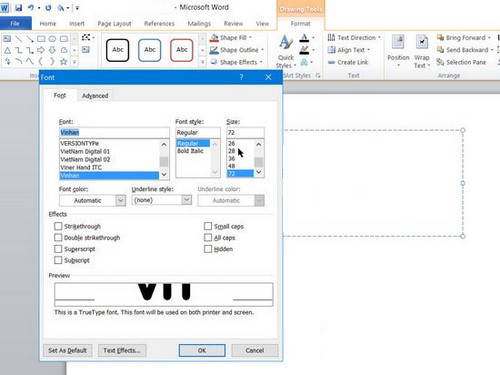Open the Undo history dropdown arrow
The width and height of the screenshot is (500, 375).
[39, 8]
